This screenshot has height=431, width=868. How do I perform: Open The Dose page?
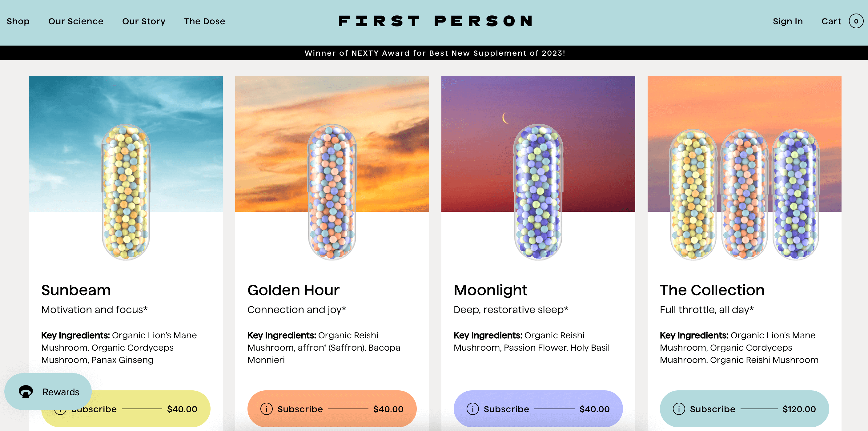coord(204,21)
